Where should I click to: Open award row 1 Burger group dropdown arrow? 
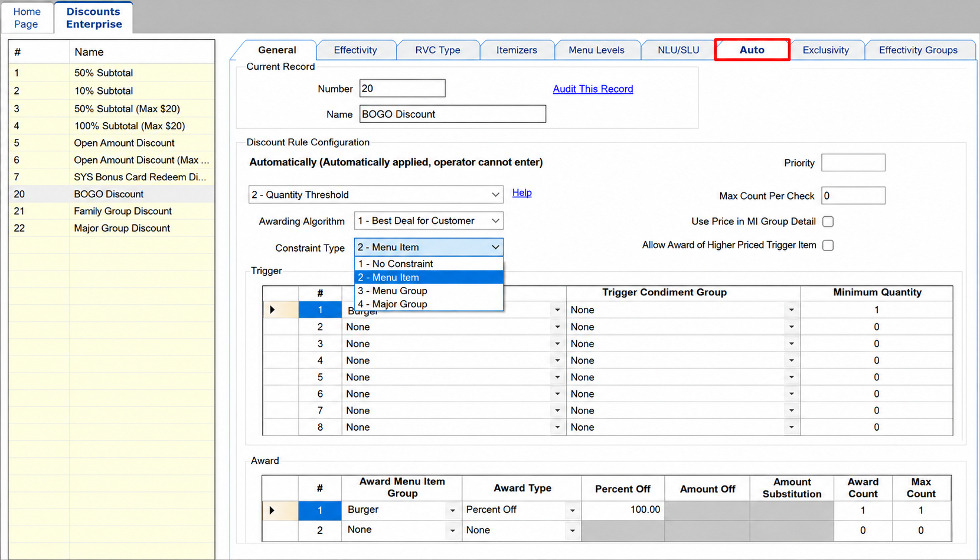pyautogui.click(x=452, y=510)
